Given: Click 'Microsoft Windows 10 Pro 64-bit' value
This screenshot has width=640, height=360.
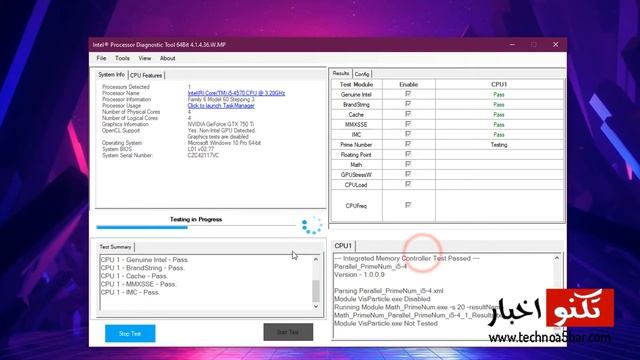Looking at the screenshot, I should pyautogui.click(x=224, y=143).
